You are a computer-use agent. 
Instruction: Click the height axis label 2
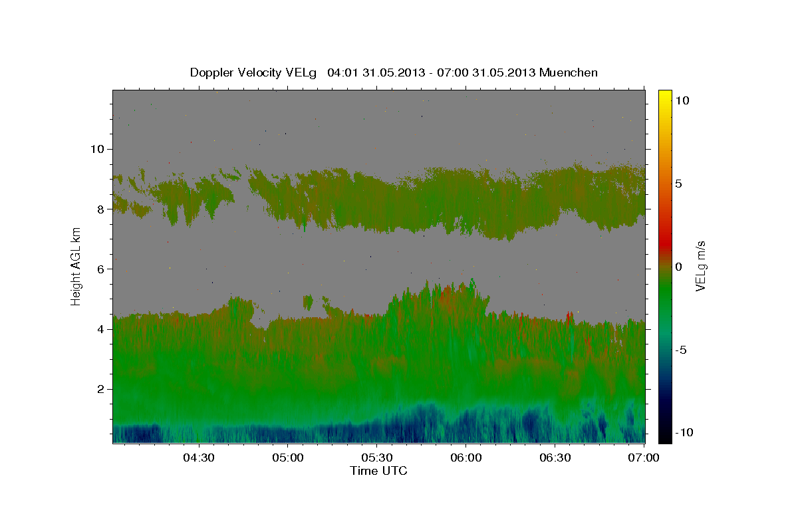pyautogui.click(x=100, y=389)
